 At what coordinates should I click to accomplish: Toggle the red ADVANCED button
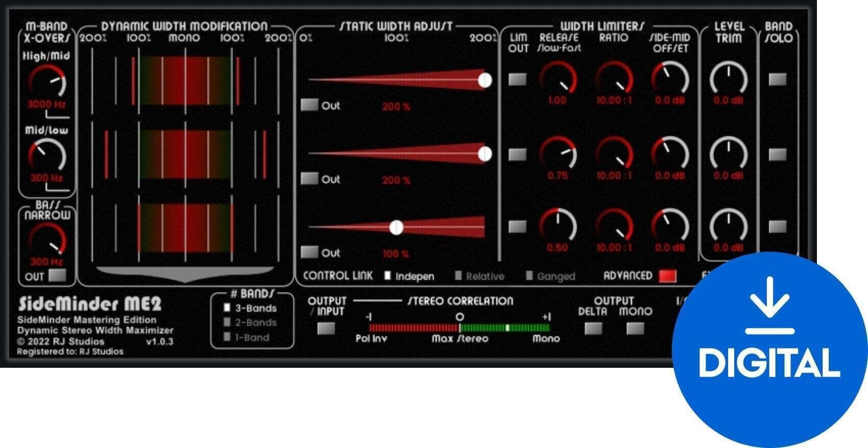coord(667,276)
